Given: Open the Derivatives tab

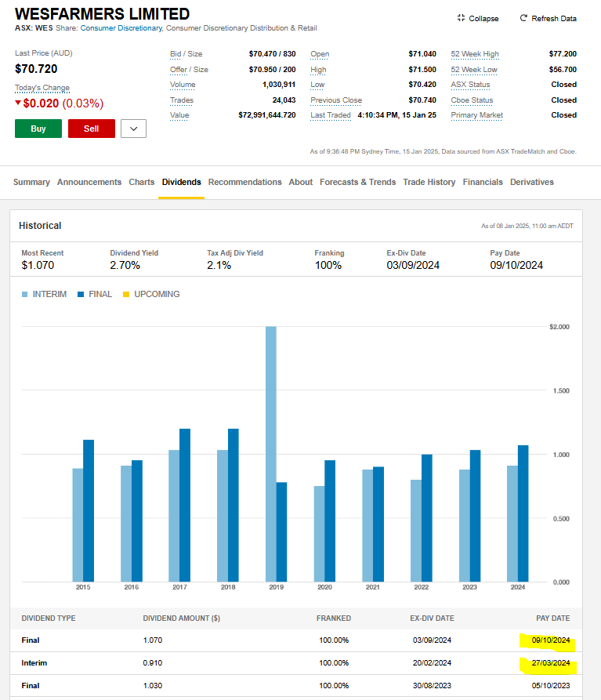Looking at the screenshot, I should click(531, 182).
